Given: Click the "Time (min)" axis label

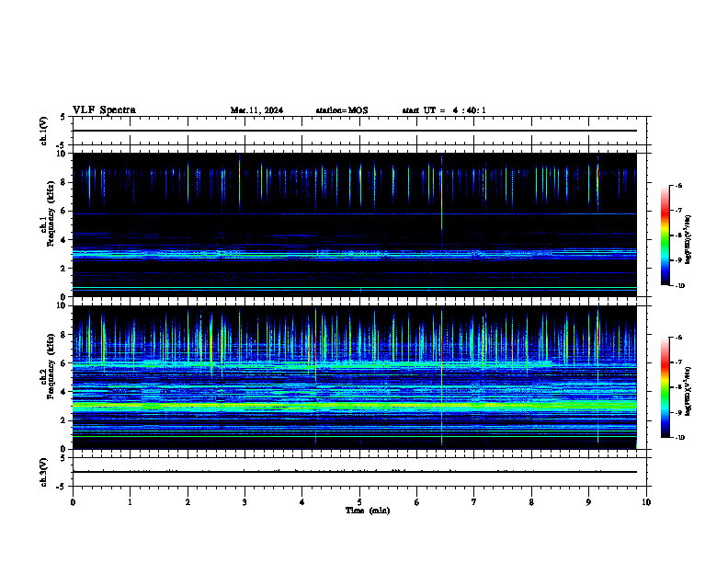Looking at the screenshot, I should click(368, 511).
